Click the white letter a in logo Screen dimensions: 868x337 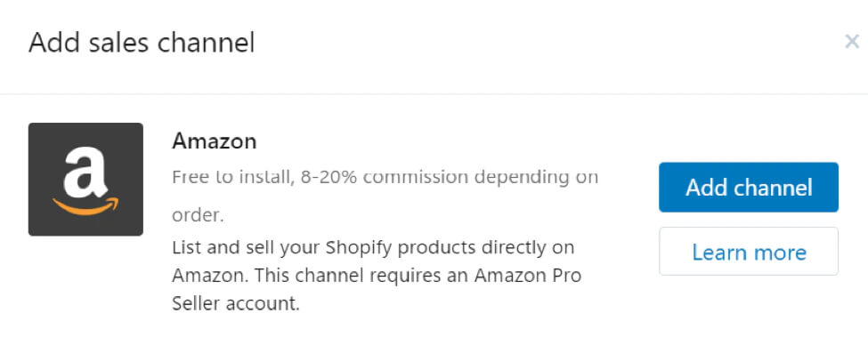(85, 173)
